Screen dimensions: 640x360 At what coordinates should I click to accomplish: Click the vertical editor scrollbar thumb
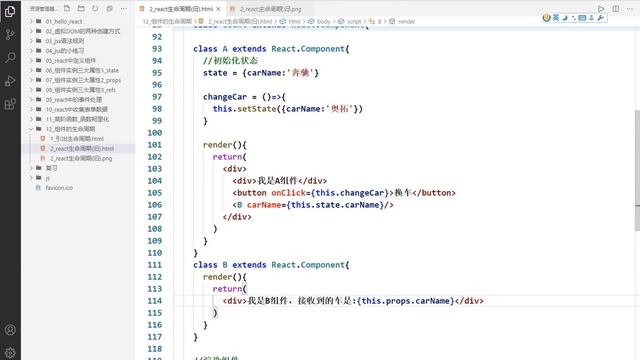pos(637,170)
